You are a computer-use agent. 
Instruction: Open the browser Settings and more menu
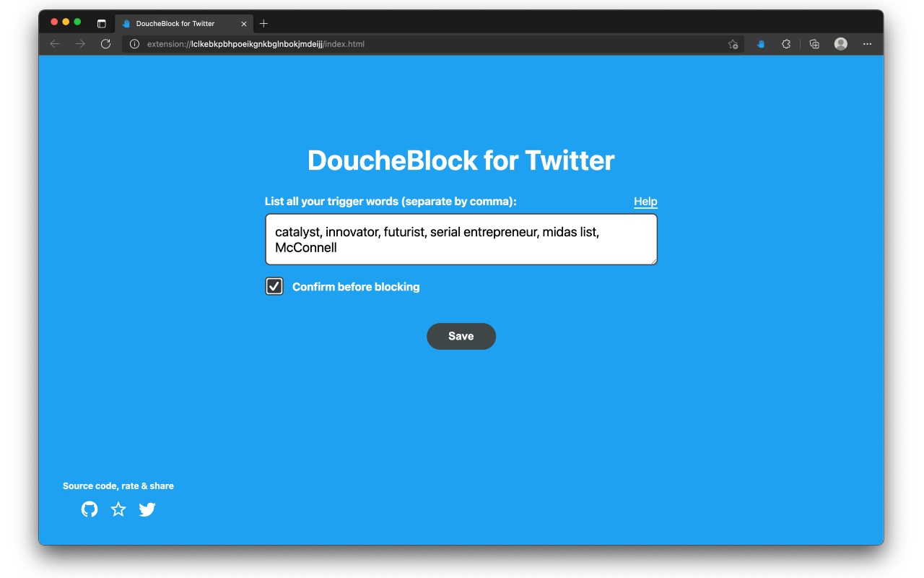tap(868, 44)
